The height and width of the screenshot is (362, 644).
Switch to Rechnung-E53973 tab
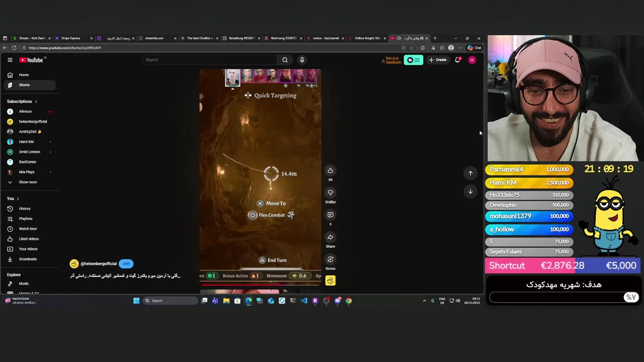(283, 38)
